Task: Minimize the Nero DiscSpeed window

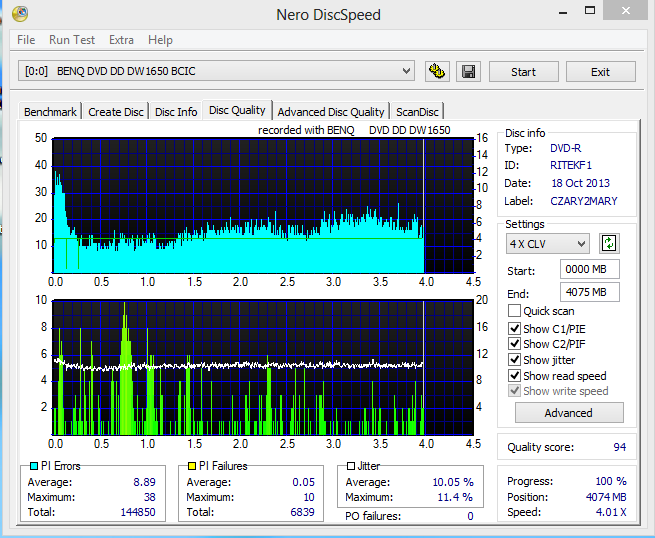Action: point(563,12)
